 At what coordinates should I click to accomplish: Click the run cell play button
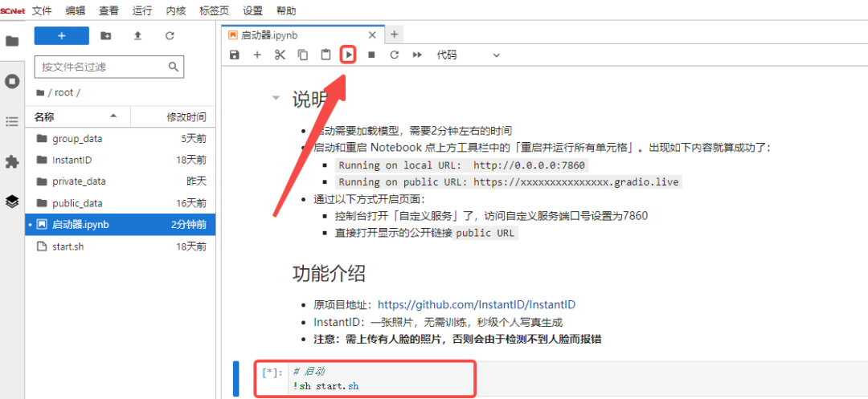point(348,55)
